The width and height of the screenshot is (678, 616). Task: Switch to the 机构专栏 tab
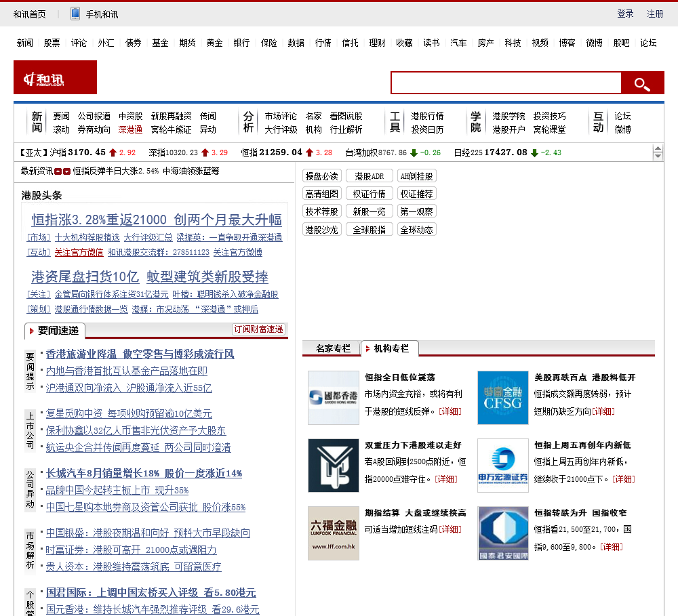(x=390, y=348)
